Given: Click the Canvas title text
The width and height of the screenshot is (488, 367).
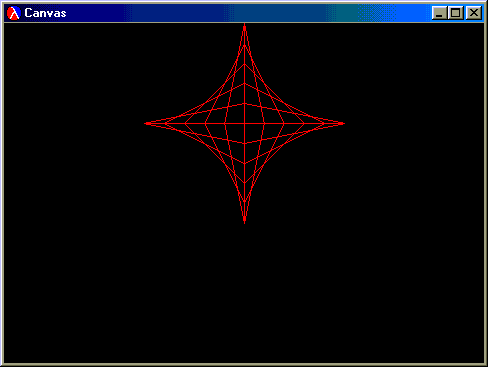Looking at the screenshot, I should click(45, 13).
